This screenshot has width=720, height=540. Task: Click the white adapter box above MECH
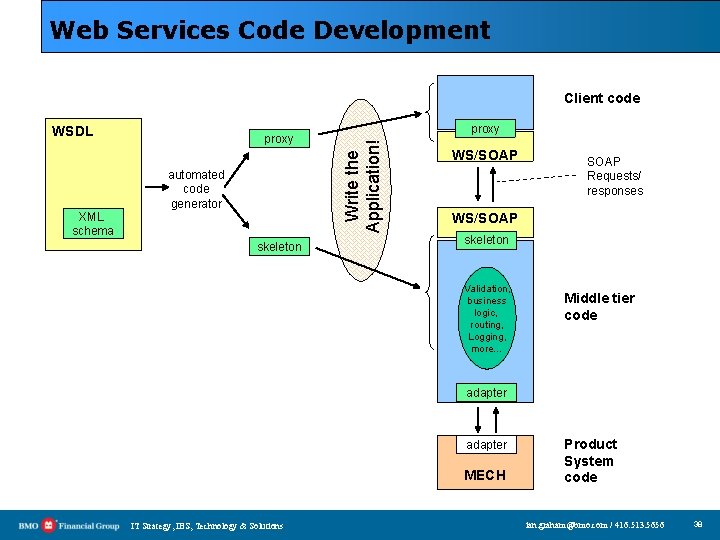[x=486, y=444]
